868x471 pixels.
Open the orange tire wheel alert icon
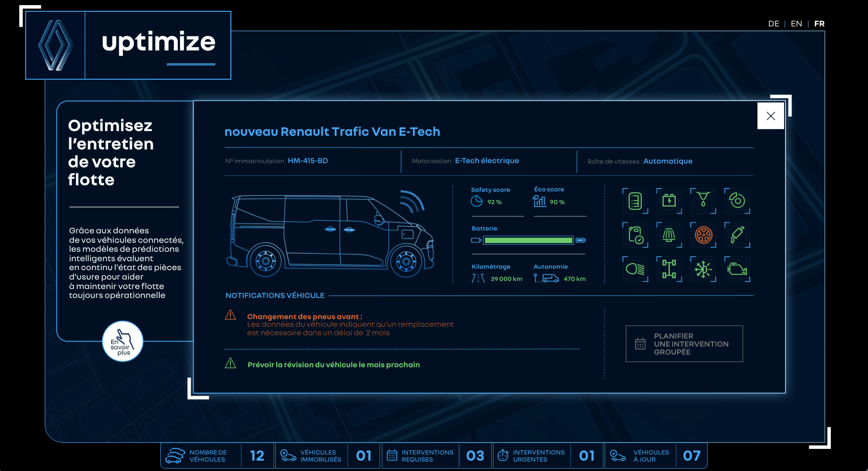click(703, 235)
